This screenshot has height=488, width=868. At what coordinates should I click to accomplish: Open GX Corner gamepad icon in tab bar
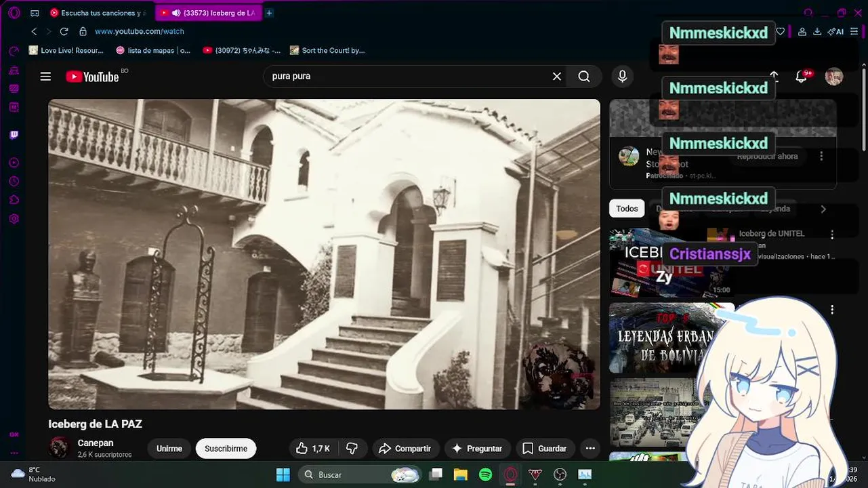[x=35, y=13]
